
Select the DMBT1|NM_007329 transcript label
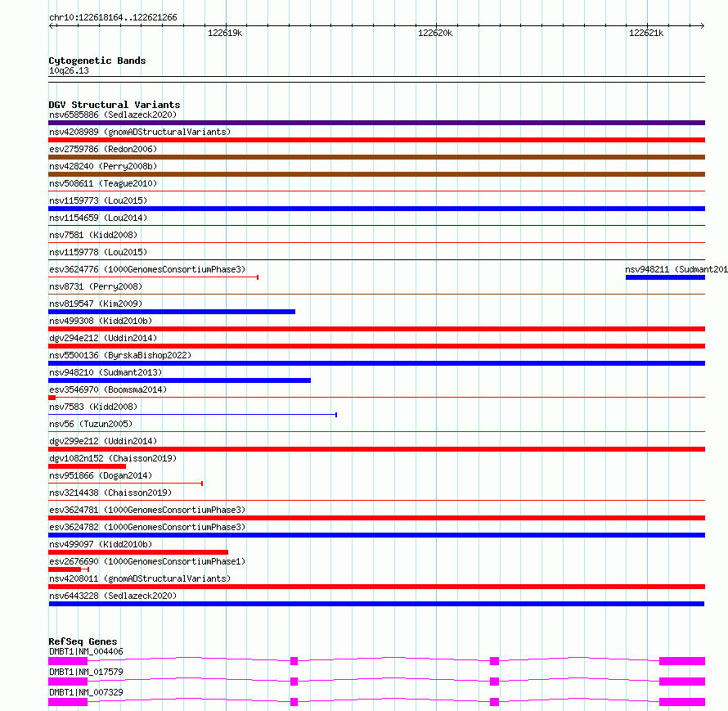pyautogui.click(x=86, y=692)
